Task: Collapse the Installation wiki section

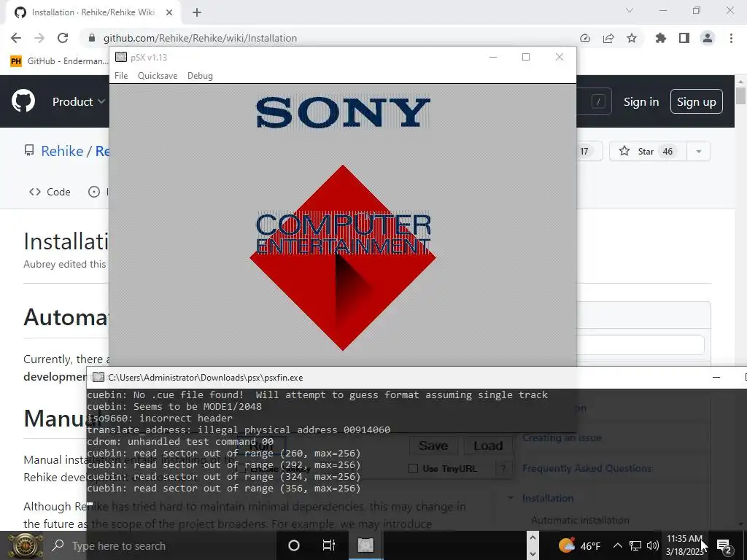Action: tap(511, 498)
